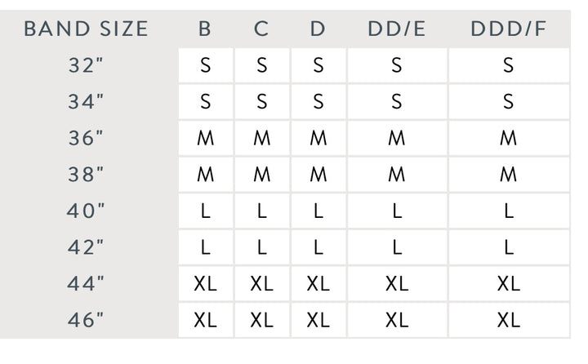Click the 44" band size row label
Screen dimensions: 588x364
point(87,284)
